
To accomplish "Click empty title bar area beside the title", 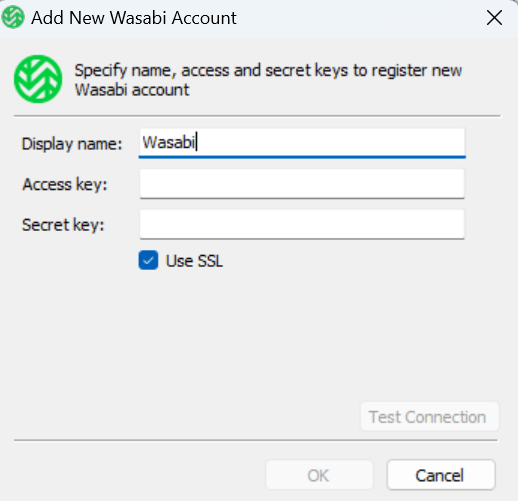I will coord(360,18).
